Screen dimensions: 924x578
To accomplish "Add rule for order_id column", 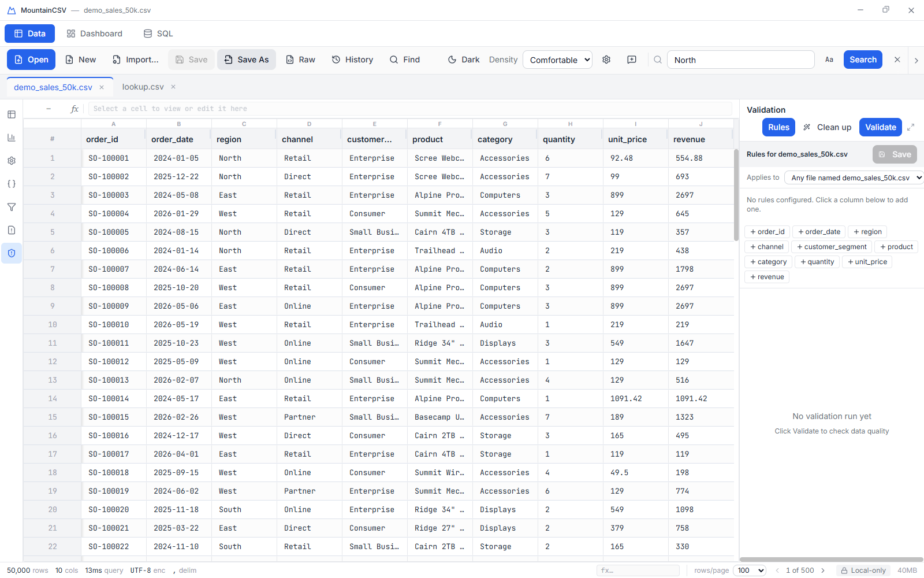I will pyautogui.click(x=767, y=232).
